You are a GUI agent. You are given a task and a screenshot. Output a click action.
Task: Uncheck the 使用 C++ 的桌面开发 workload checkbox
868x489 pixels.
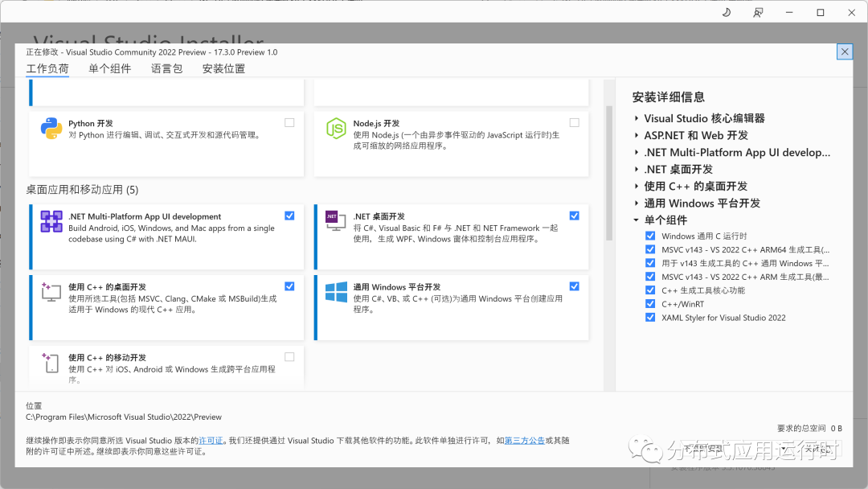[x=289, y=286]
